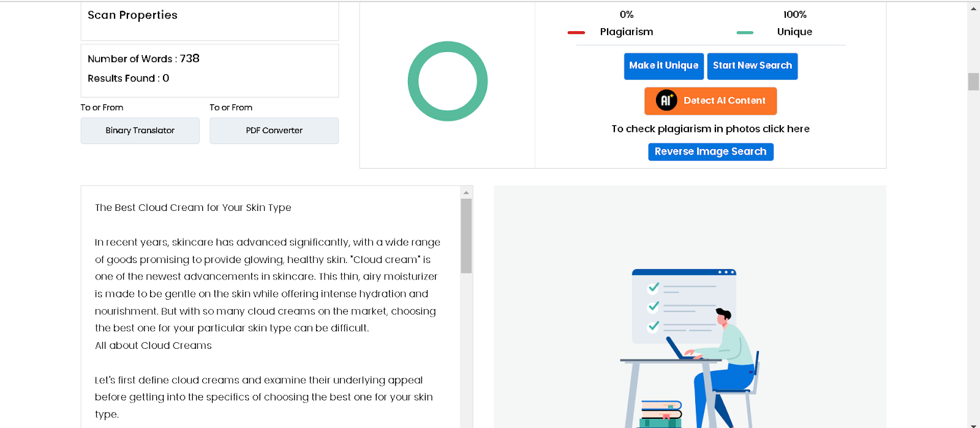This screenshot has width=980, height=428.
Task: Click the '0%' plagiarism value
Action: [627, 15]
